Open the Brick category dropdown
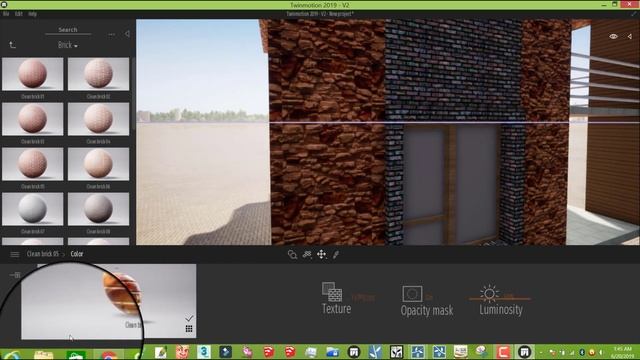Image resolution: width=640 pixels, height=360 pixels. click(68, 45)
